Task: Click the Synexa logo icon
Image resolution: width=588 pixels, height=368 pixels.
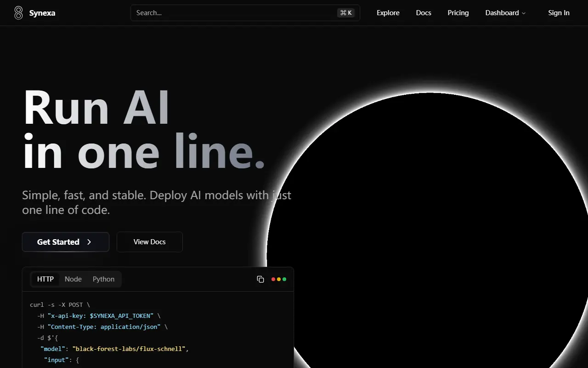Action: coord(18,13)
